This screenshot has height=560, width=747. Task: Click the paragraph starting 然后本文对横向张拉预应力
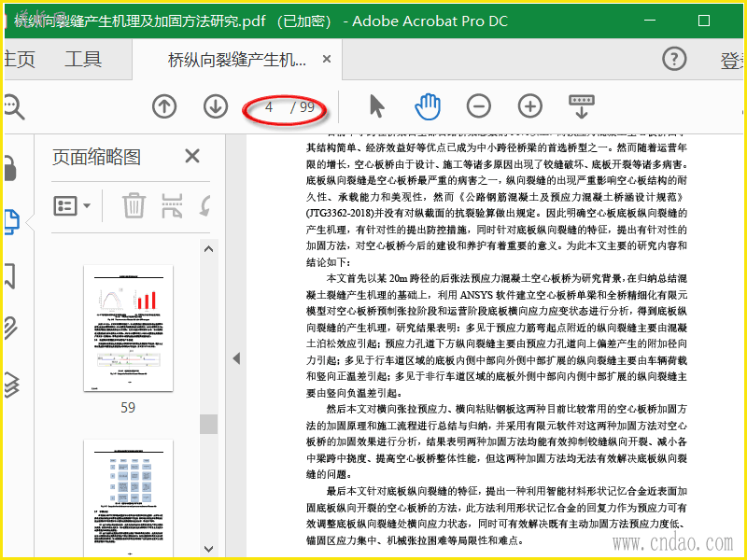coord(497,441)
